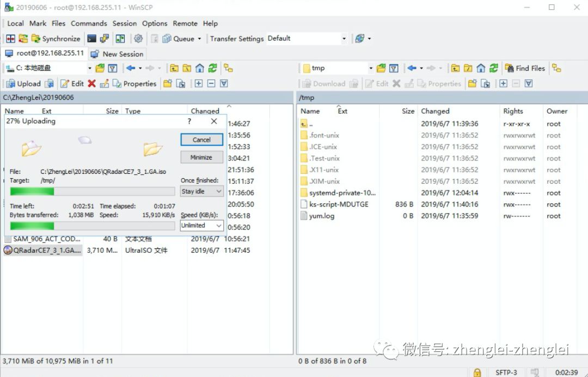Select the SAM_906_ACT_COD local file
Screen dimensions: 588x377
click(x=43, y=239)
